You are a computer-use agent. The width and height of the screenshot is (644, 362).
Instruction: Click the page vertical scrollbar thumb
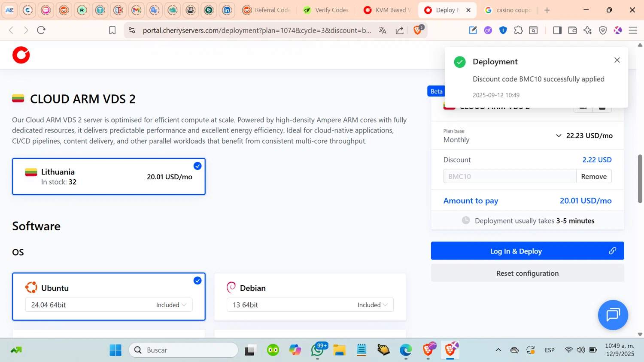pyautogui.click(x=640, y=178)
